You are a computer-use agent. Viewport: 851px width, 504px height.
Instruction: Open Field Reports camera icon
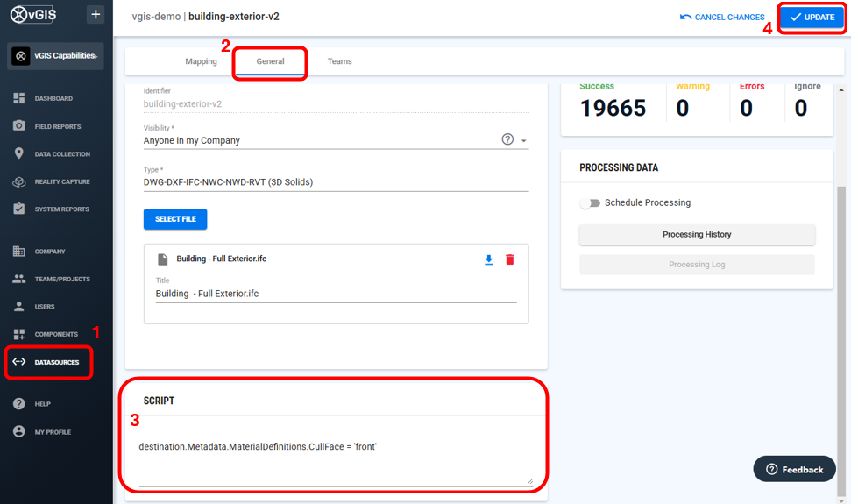pos(19,126)
